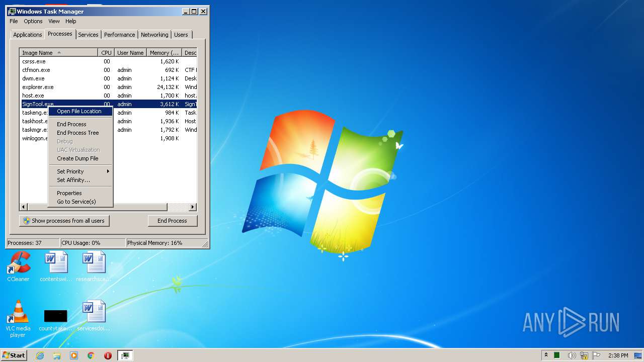Screen dimensions: 644x362
Task: Open the Options menu in Task Manager
Action: click(33, 21)
